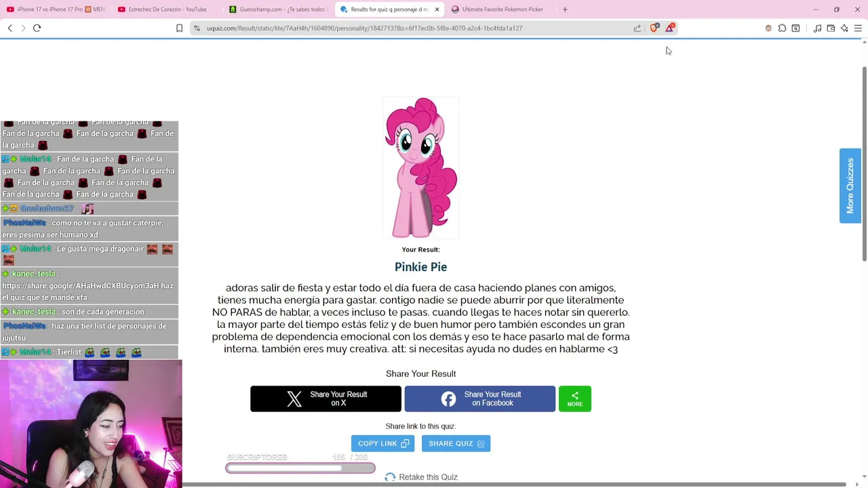Image resolution: width=868 pixels, height=488 pixels.
Task: Click 'Share link to this quiz:' text
Action: (x=420, y=426)
